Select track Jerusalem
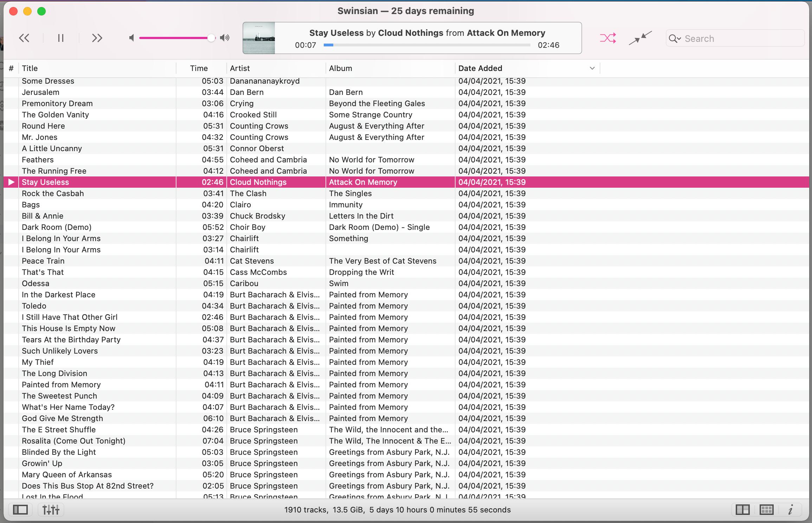 (406, 92)
